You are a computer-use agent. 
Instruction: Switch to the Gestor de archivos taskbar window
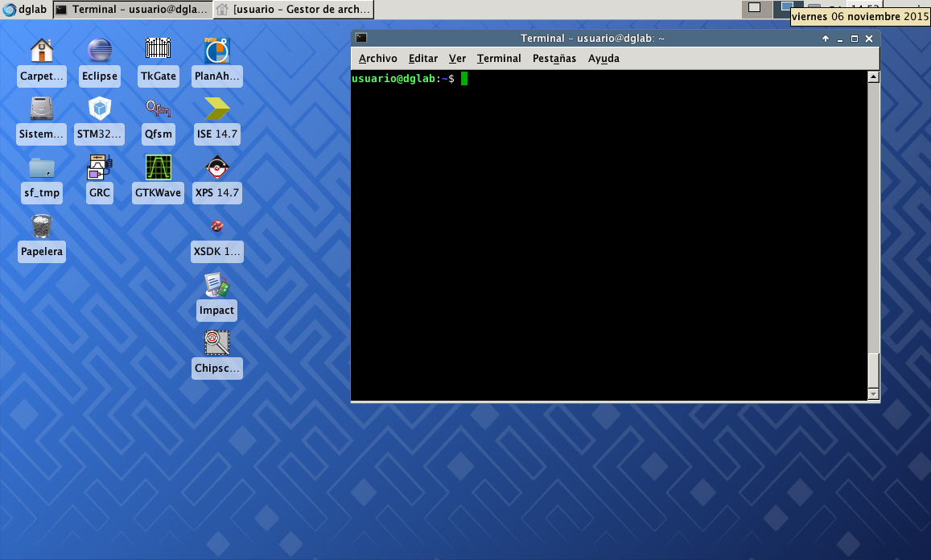[295, 10]
